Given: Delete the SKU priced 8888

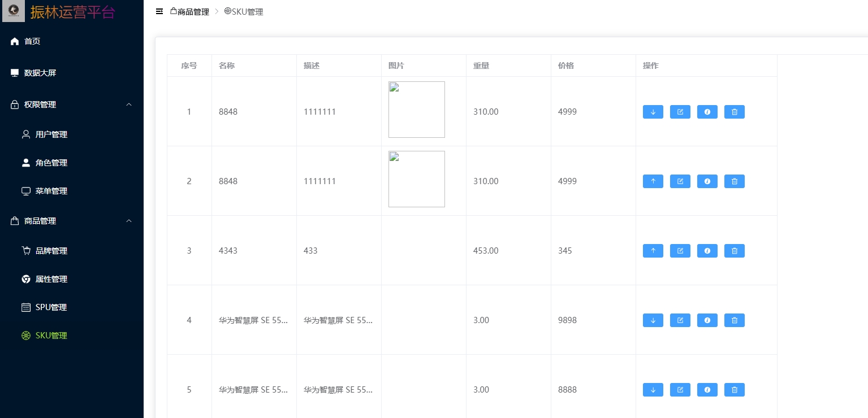Looking at the screenshot, I should coord(734,390).
